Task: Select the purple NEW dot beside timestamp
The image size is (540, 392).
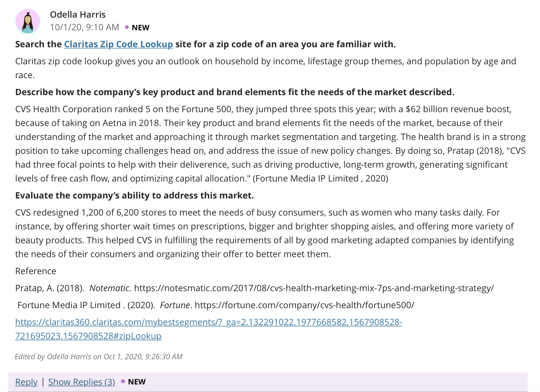Action: click(x=126, y=27)
